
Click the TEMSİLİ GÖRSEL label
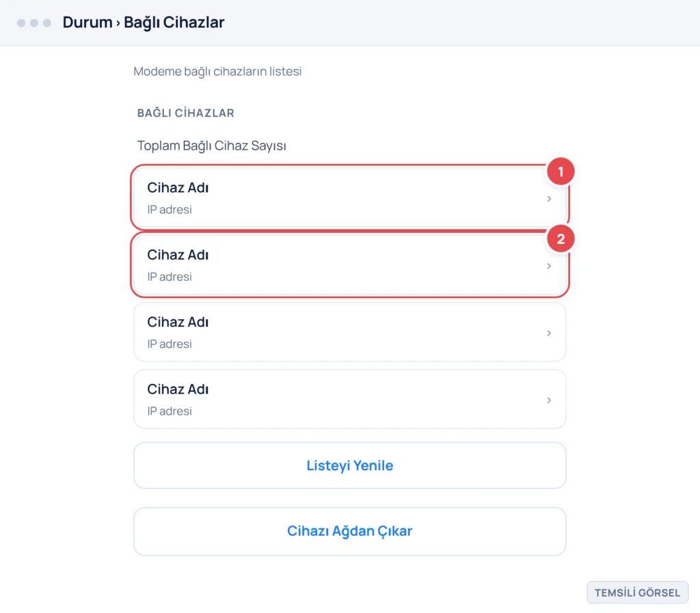638,592
